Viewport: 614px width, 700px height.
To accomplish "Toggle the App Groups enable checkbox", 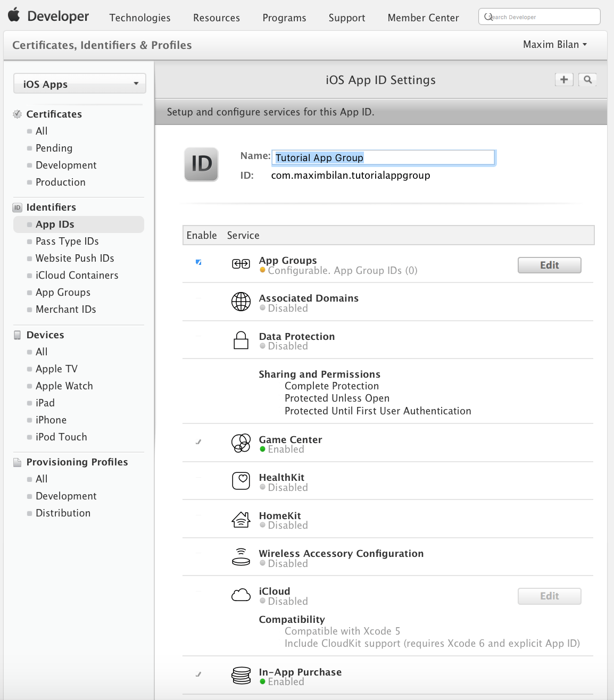I will (198, 262).
